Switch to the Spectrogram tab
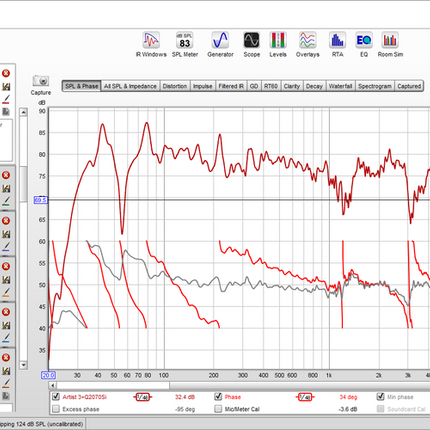This screenshot has height=430, width=430. point(375,86)
